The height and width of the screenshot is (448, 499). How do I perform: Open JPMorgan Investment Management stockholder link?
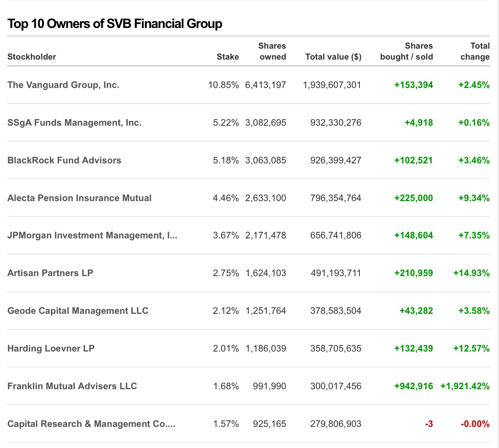click(92, 236)
